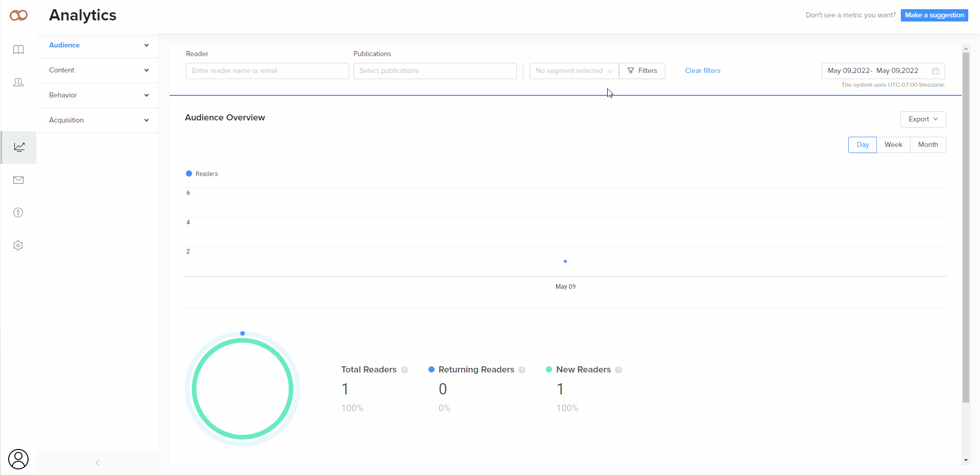The width and height of the screenshot is (980, 475).
Task: Open the user profile avatar icon
Action: click(x=18, y=459)
